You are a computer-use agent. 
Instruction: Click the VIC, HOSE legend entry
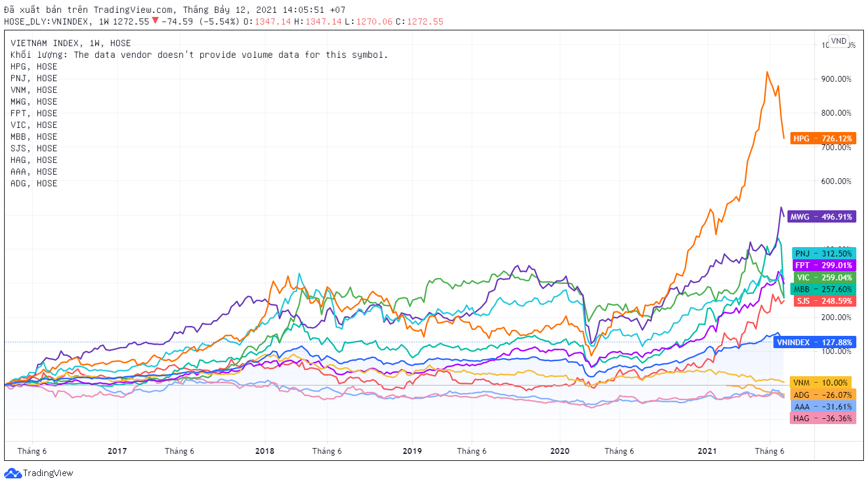pos(34,125)
